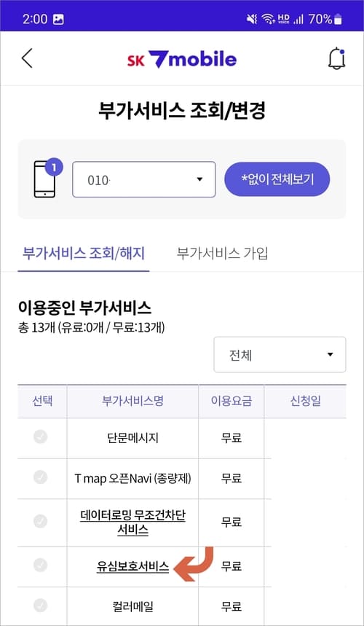Viewport: 364px width, 626px height.
Task: Tap the Wi-Fi status icon
Action: pos(269,19)
